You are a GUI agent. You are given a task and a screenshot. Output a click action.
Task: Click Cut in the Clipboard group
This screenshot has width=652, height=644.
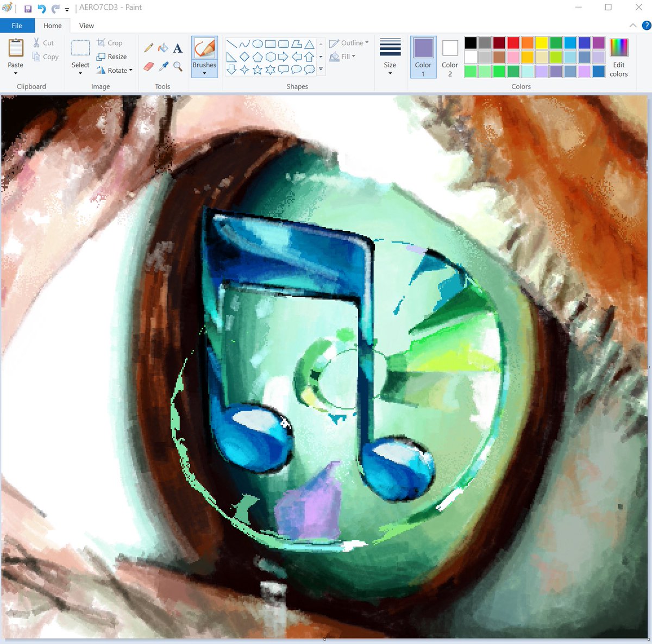click(43, 43)
